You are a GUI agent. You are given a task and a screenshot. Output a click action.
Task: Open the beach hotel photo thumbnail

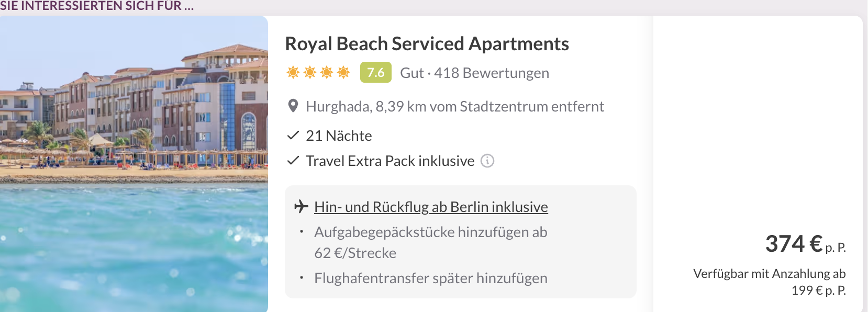tap(134, 164)
